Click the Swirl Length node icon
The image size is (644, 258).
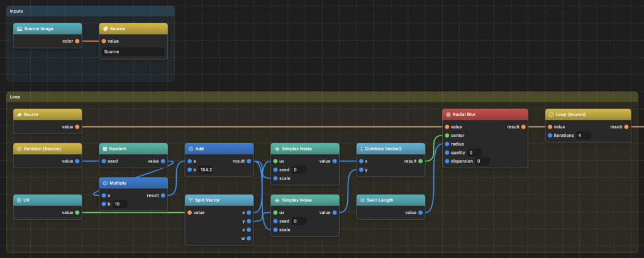coord(363,200)
